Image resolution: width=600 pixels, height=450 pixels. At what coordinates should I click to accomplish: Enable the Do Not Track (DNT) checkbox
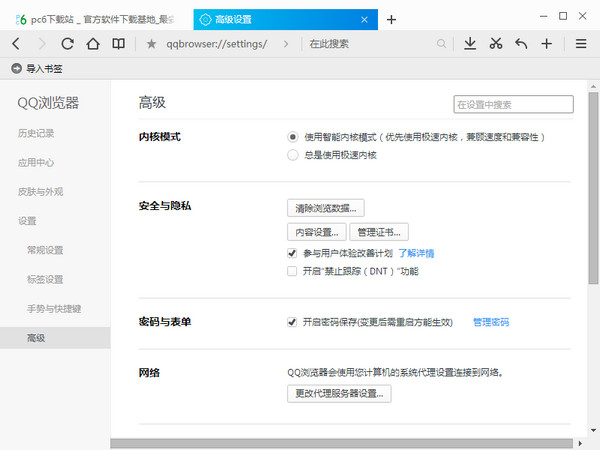click(292, 271)
